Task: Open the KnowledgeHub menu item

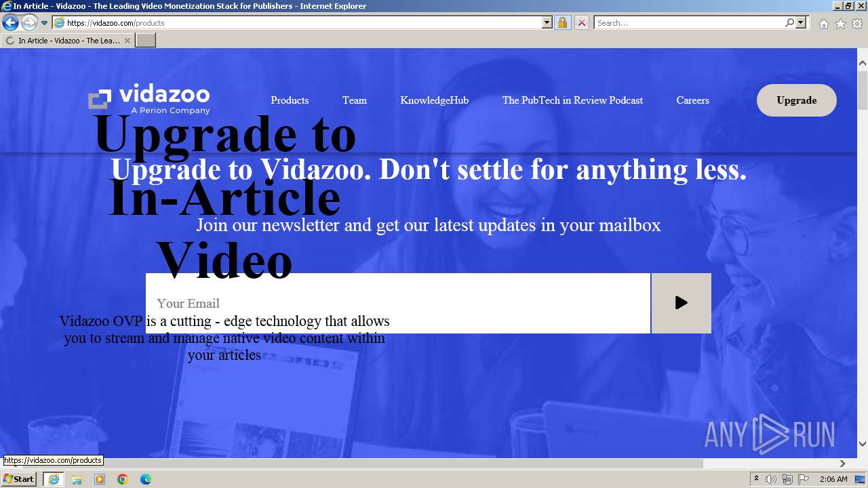Action: [434, 100]
